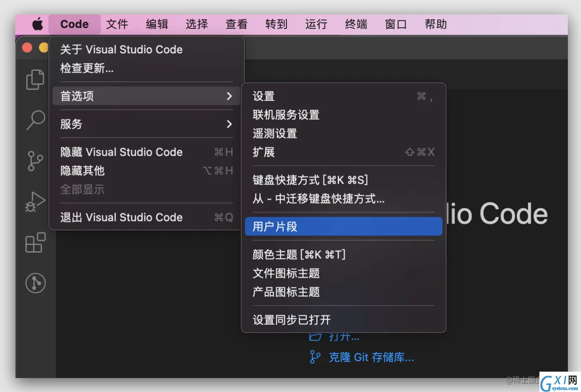Open the 查看 menu
This screenshot has width=581, height=392.
click(x=237, y=25)
